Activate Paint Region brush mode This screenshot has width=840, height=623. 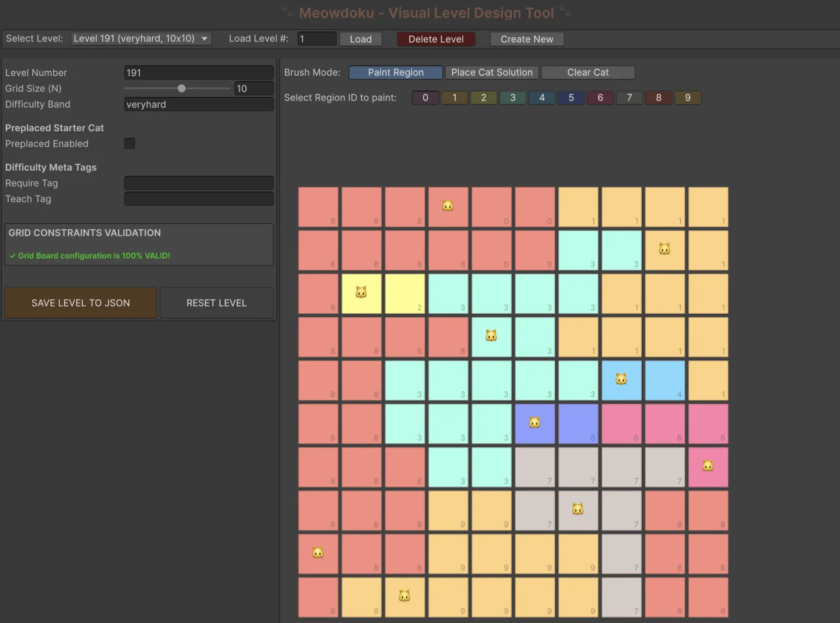click(396, 72)
